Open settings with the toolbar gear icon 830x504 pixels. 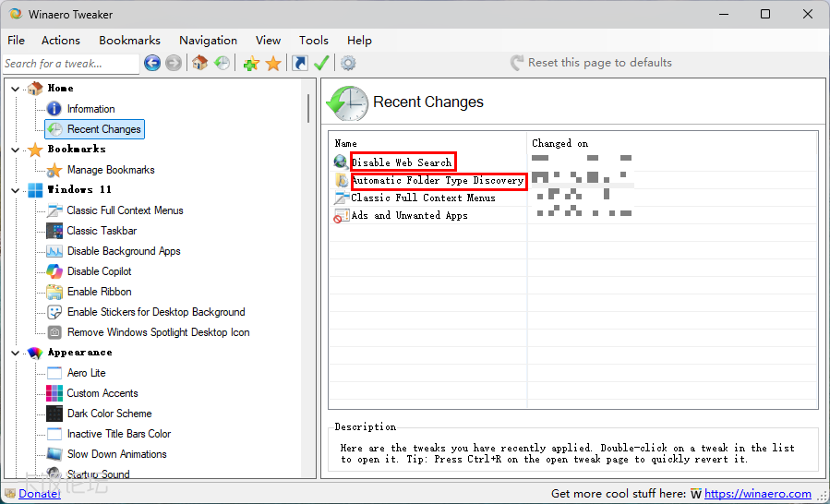348,63
